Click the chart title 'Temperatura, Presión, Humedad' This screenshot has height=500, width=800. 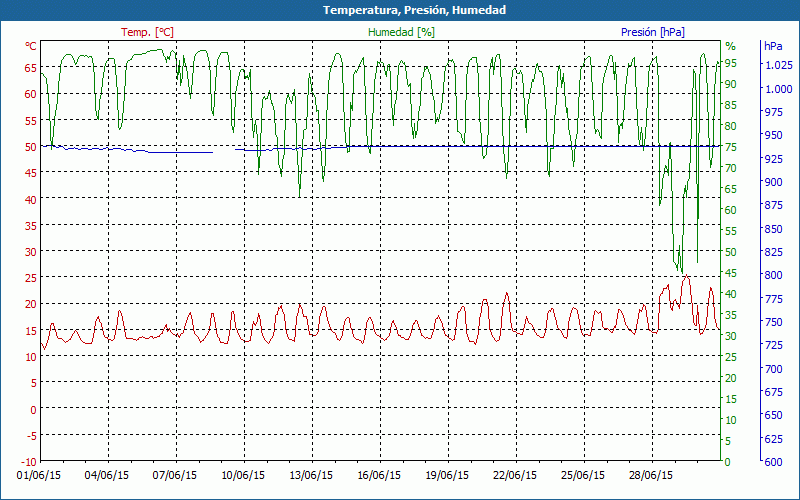(x=414, y=10)
